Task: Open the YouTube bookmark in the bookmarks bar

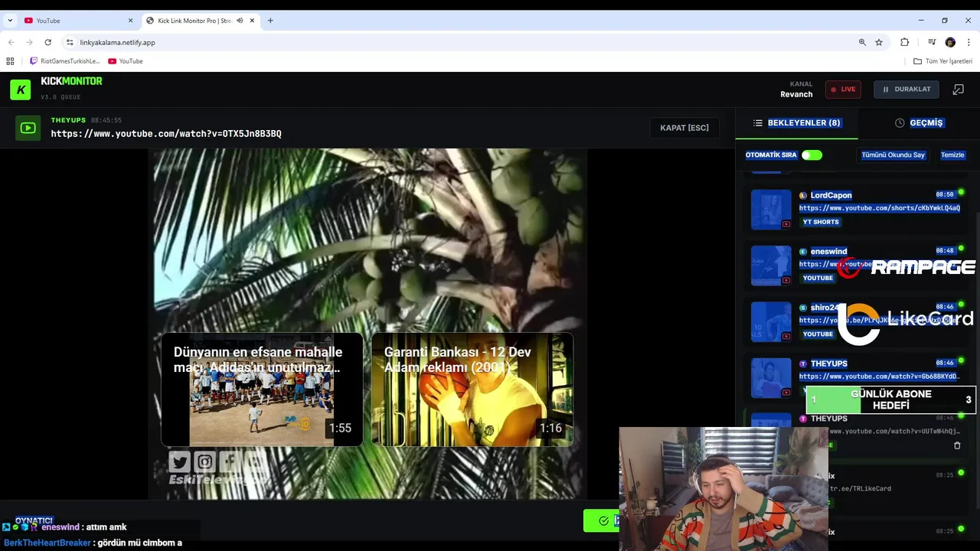Action: 126,61
